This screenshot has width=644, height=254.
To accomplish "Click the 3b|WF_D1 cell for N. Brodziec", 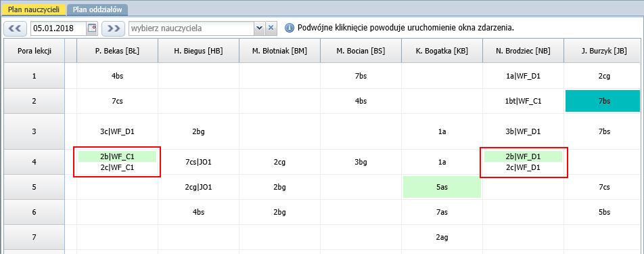I will pos(524,131).
